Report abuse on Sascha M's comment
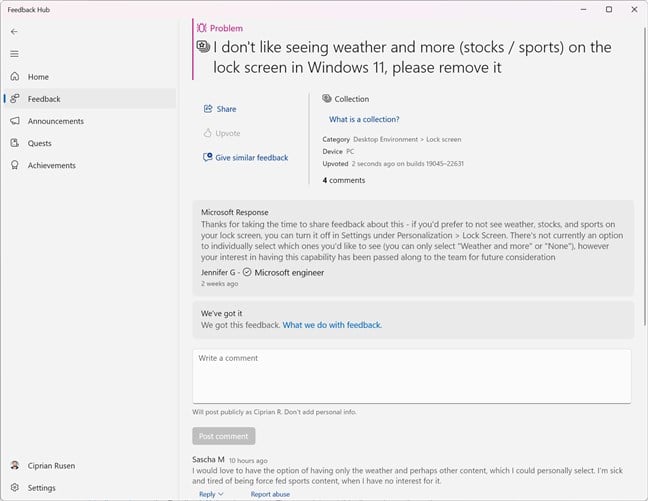 tap(270, 494)
